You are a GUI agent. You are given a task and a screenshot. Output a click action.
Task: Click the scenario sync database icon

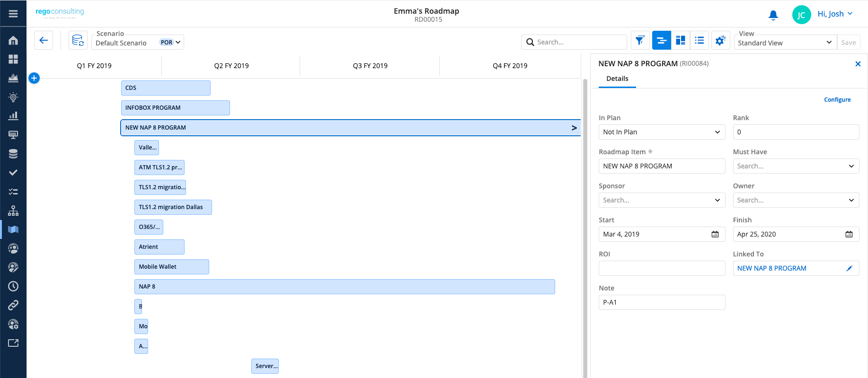[x=78, y=40]
